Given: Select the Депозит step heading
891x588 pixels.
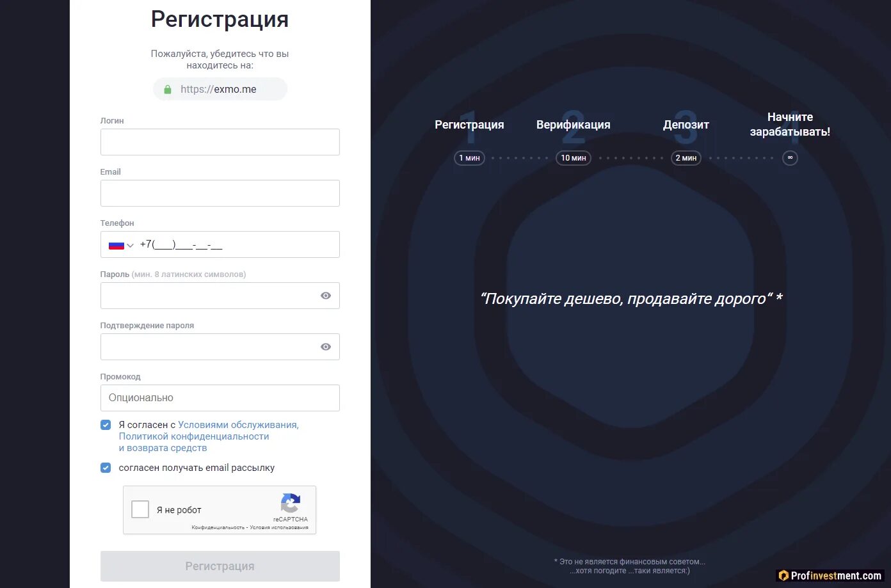Looking at the screenshot, I should click(x=686, y=125).
